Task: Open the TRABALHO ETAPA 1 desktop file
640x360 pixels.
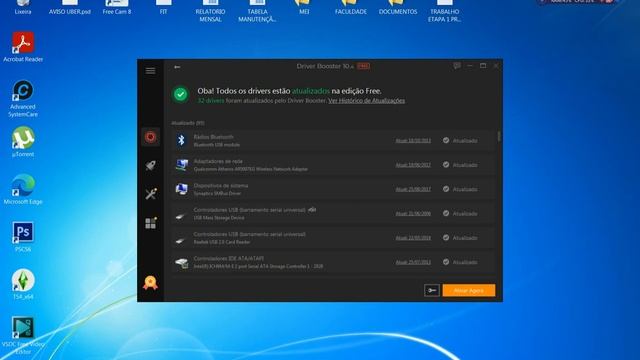Action: coord(444,11)
